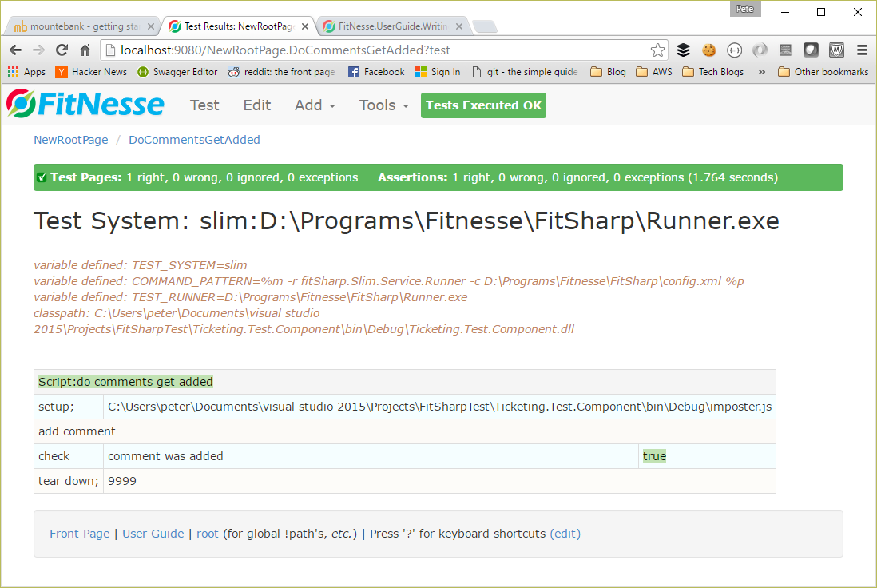877x588 pixels.
Task: Show overflow bookmarks via the chevron
Action: [761, 71]
